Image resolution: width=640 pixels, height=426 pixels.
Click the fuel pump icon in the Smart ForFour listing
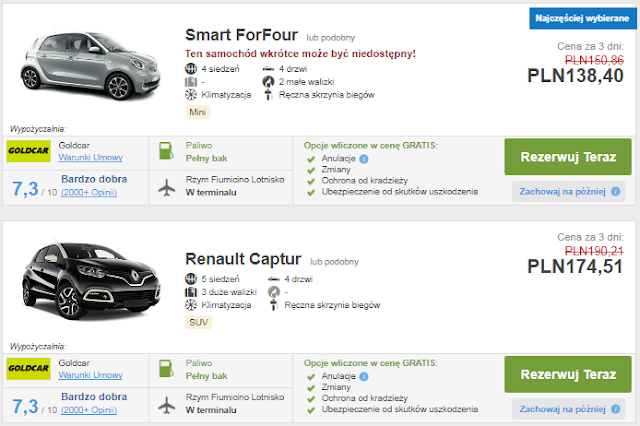[x=167, y=152]
